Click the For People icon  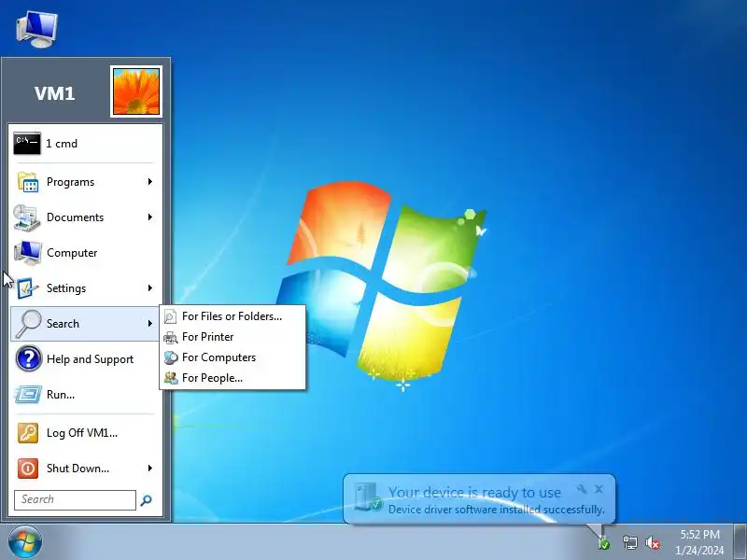point(171,378)
